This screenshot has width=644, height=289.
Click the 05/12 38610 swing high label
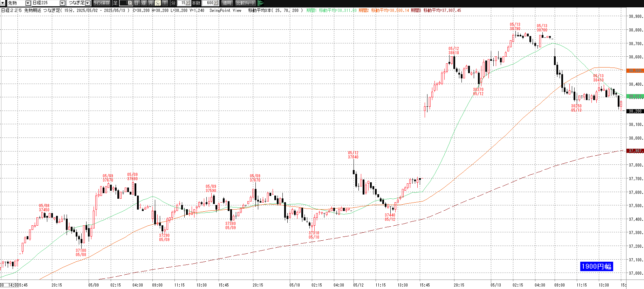454,51
